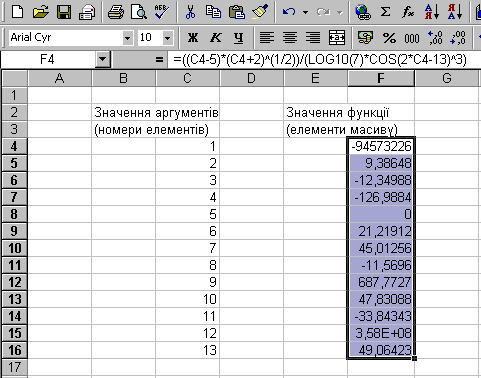Click cell with 49,06423
This screenshot has width=481, height=378.
(381, 350)
